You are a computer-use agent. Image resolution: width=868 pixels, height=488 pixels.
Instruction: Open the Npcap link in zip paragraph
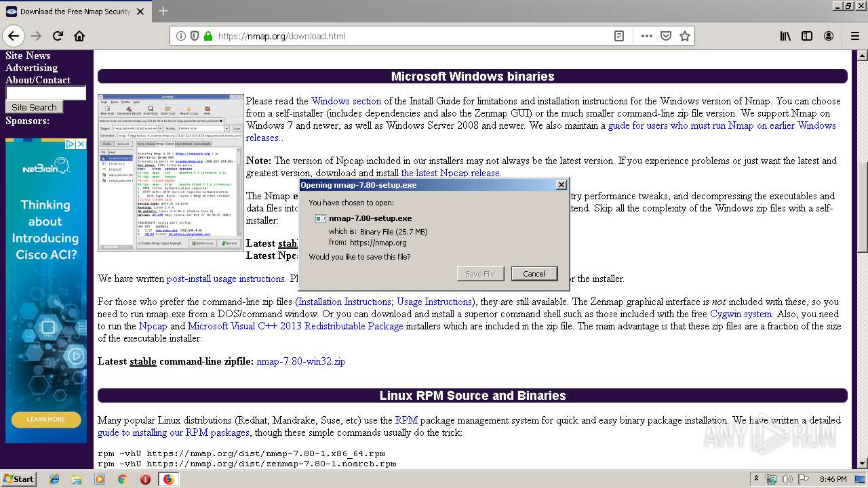pos(153,326)
